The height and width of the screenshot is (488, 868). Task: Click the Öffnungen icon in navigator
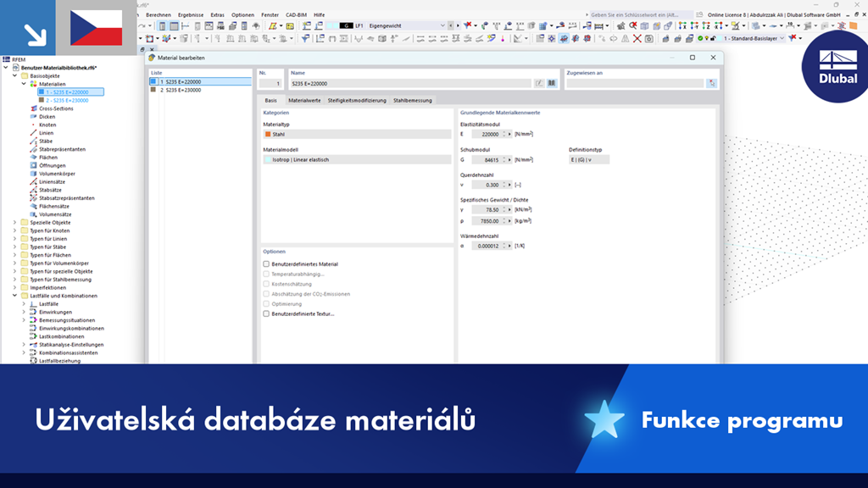33,165
